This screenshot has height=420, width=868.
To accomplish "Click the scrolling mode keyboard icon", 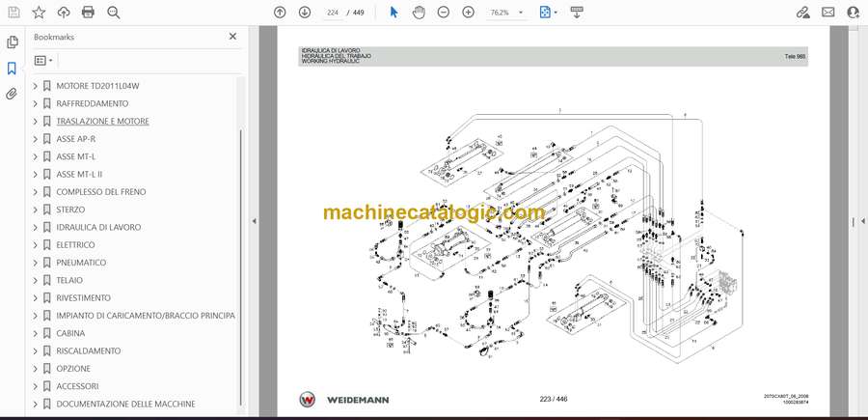I will (577, 13).
